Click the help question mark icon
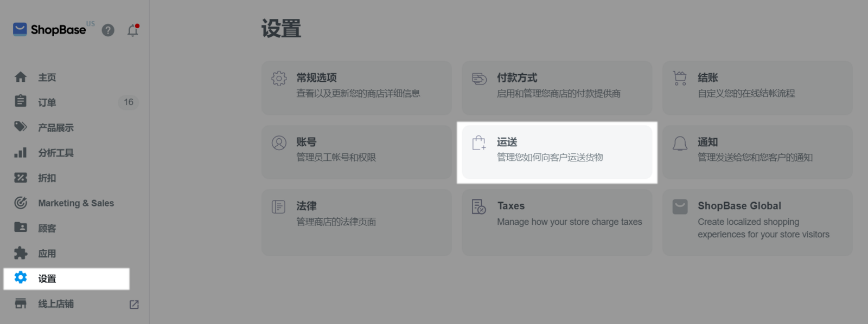 tap(108, 30)
